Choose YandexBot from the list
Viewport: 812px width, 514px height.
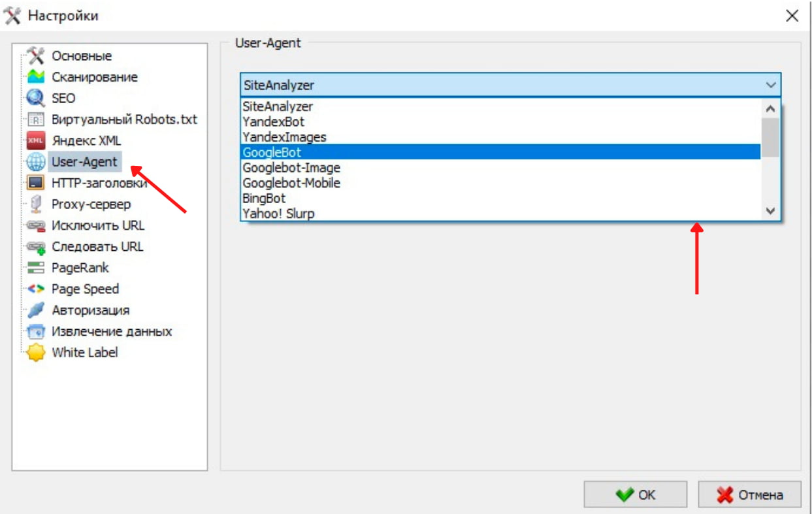pyautogui.click(x=500, y=121)
